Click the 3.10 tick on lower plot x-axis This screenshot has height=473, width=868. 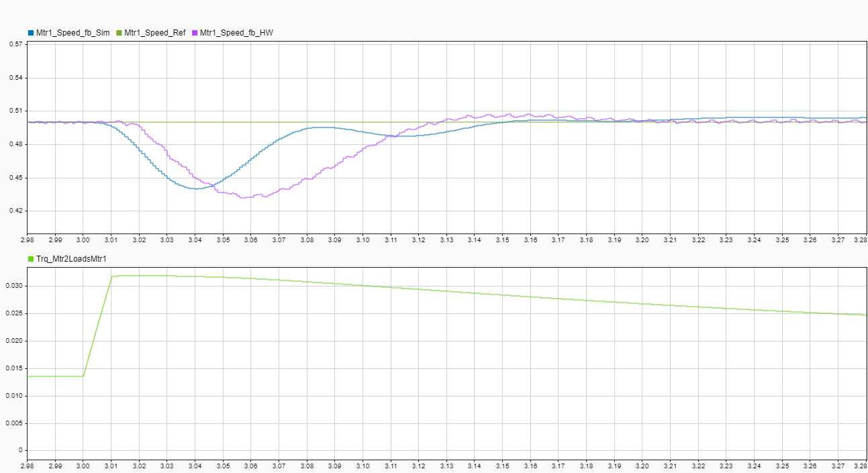pos(363,465)
